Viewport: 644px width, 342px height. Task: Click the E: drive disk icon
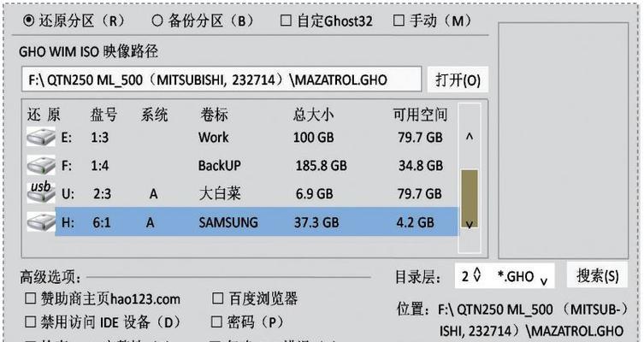click(x=39, y=138)
